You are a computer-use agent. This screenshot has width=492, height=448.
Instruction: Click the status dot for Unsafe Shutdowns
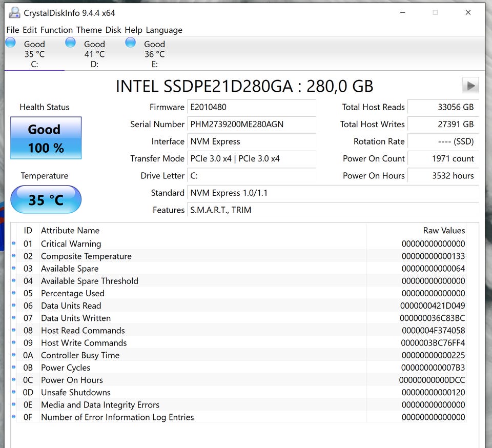(14, 392)
